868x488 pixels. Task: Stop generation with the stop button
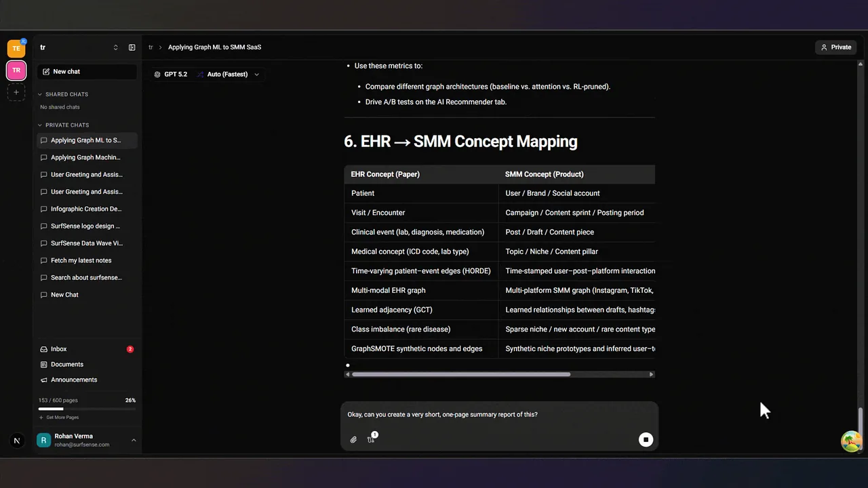click(646, 440)
